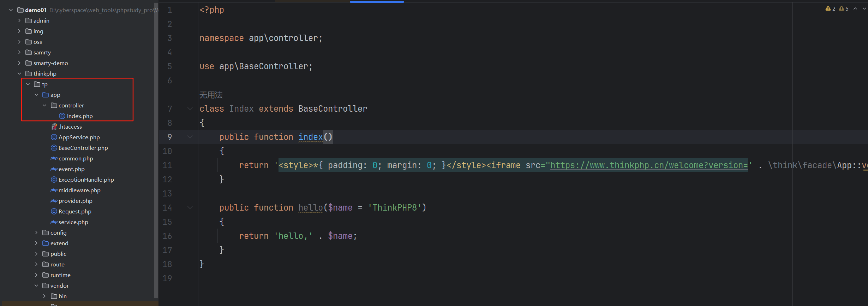Click the route folder icon
This screenshot has height=306, width=868.
click(x=46, y=264)
